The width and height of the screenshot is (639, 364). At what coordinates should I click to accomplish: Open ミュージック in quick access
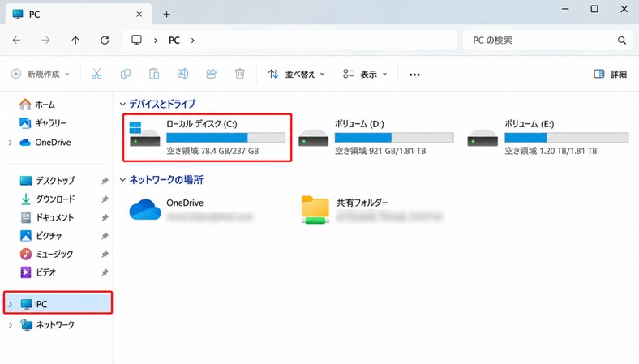click(x=46, y=254)
